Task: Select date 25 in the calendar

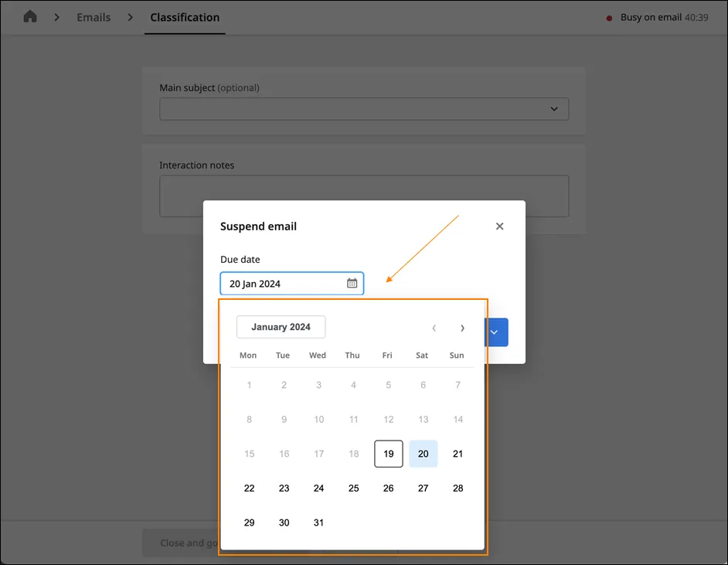Action: (354, 488)
